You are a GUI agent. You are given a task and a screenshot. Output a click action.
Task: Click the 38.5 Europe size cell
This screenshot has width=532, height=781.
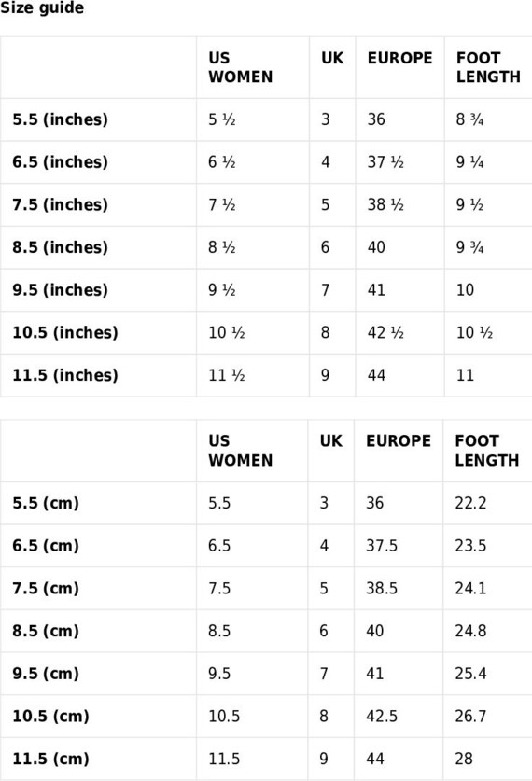coord(382,588)
